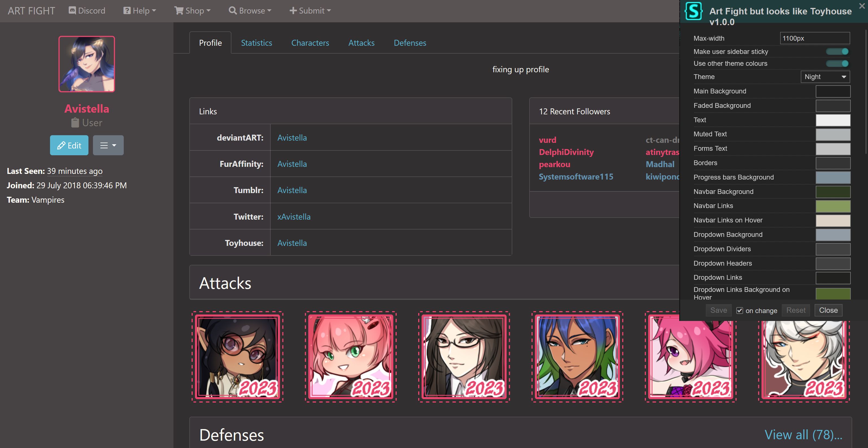Switch to the Attacks tab

[361, 43]
